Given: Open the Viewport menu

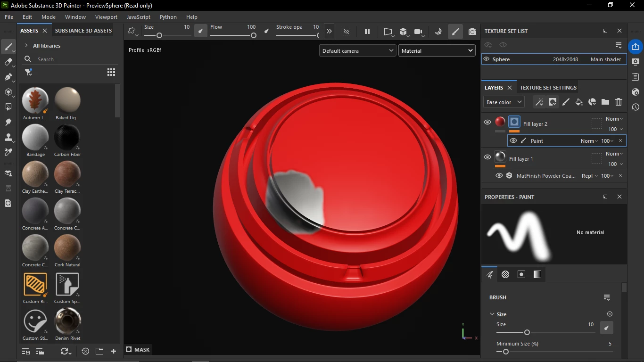Looking at the screenshot, I should tap(106, 17).
